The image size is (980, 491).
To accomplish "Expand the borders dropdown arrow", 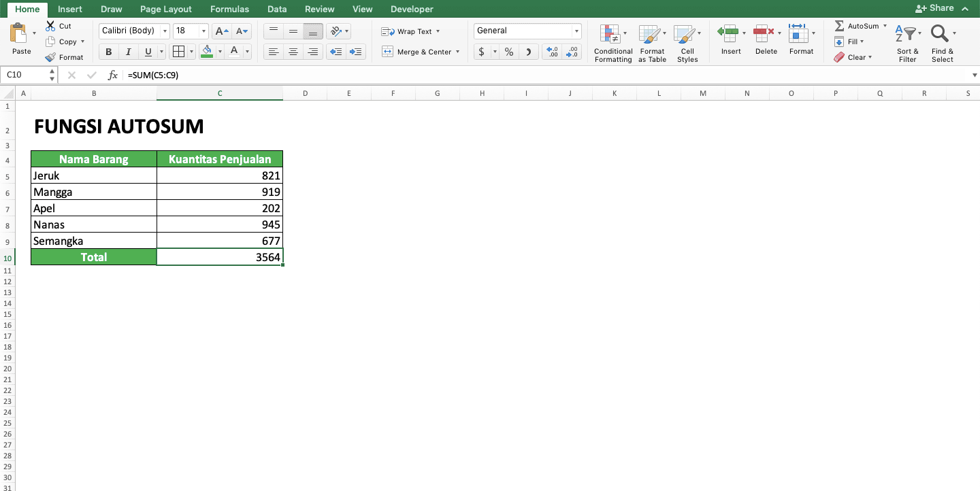I will 191,52.
